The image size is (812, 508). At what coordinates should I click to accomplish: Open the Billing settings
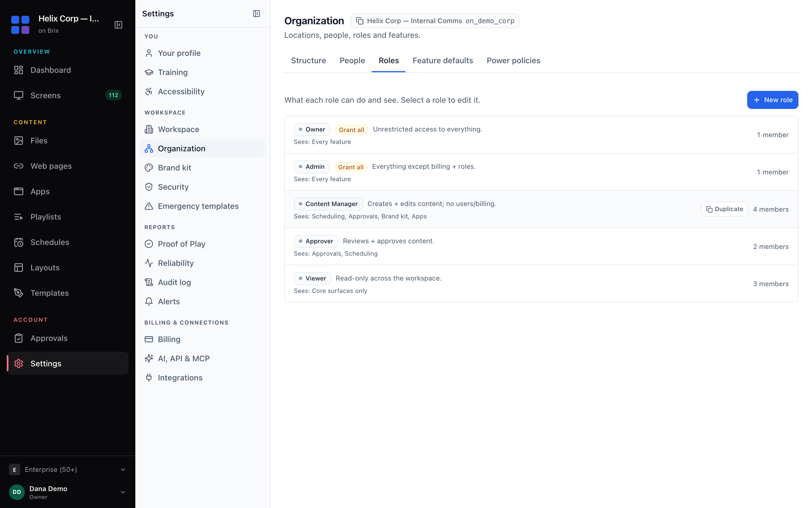[203, 339]
